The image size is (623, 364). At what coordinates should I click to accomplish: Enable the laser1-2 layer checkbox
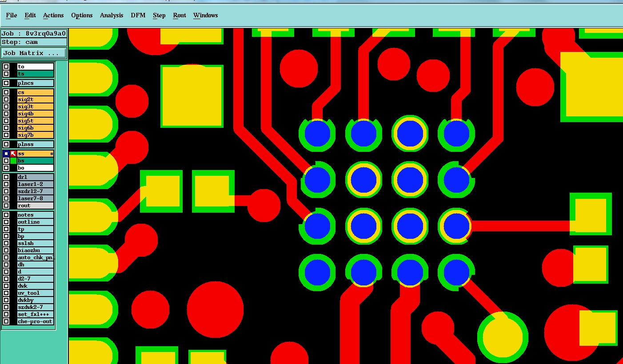point(6,184)
